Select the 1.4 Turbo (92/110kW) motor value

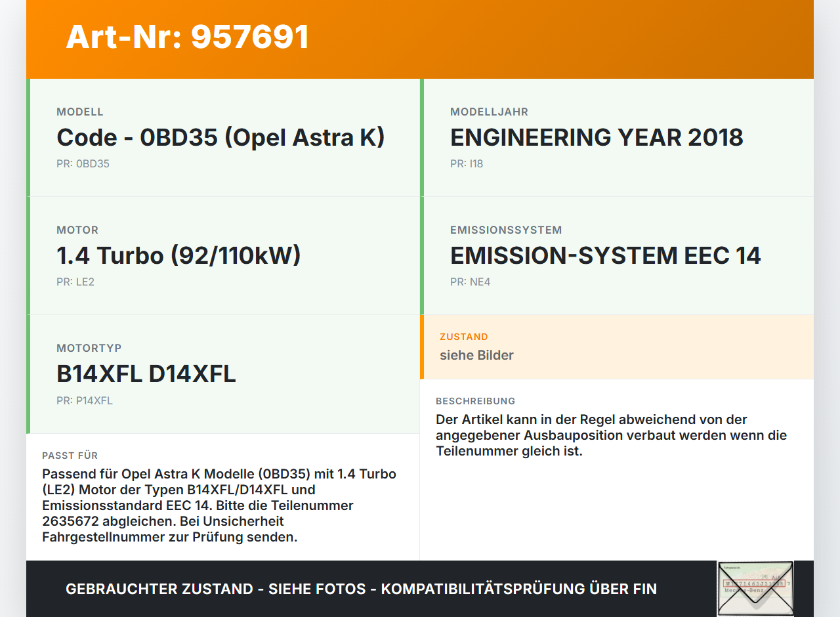point(178,255)
